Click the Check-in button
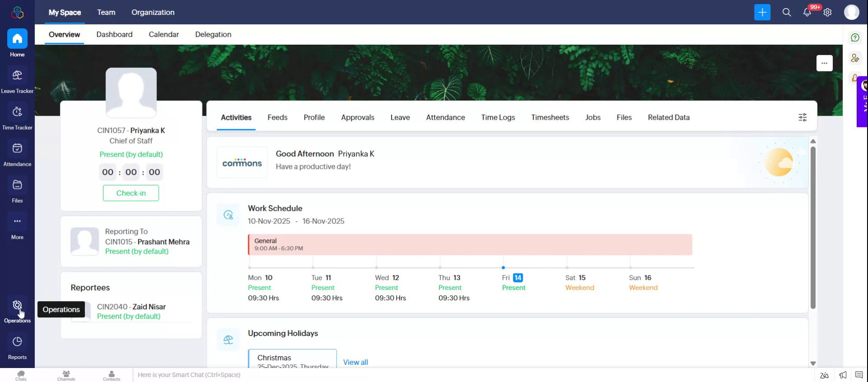Viewport: 868px width, 382px height. click(x=131, y=193)
